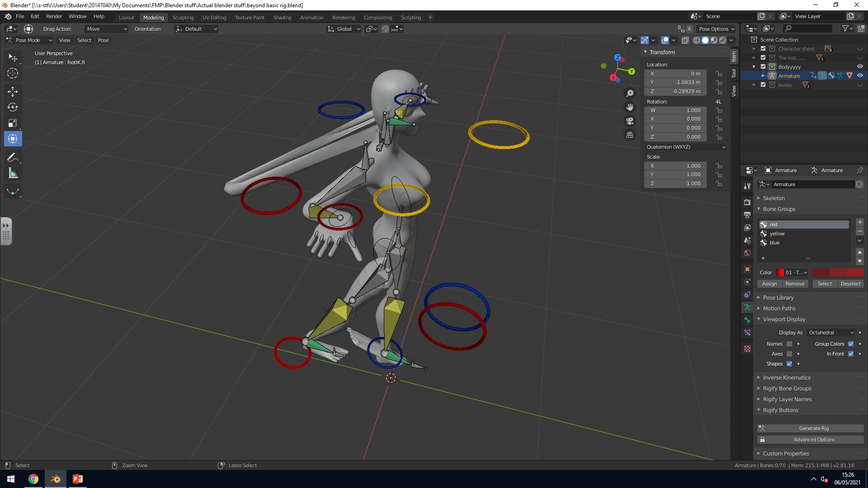
Task: Hide the Bodyyyyy collection eye icon
Action: pyautogui.click(x=860, y=66)
